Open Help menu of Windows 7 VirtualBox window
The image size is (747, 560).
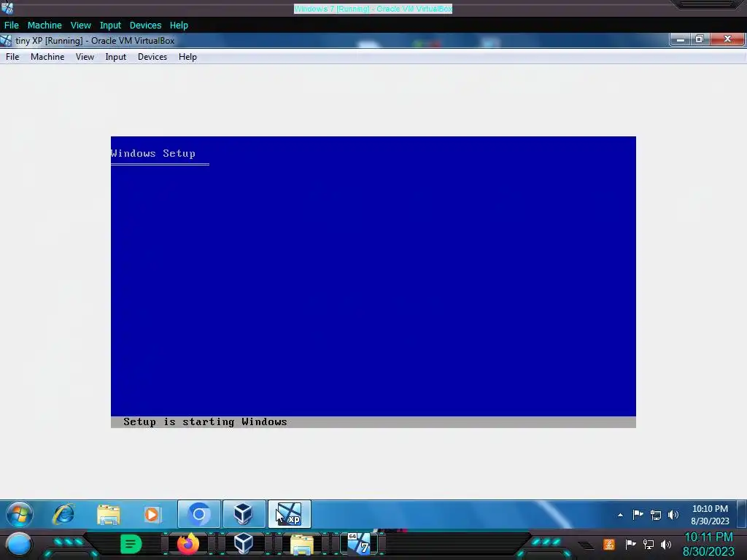coord(179,26)
